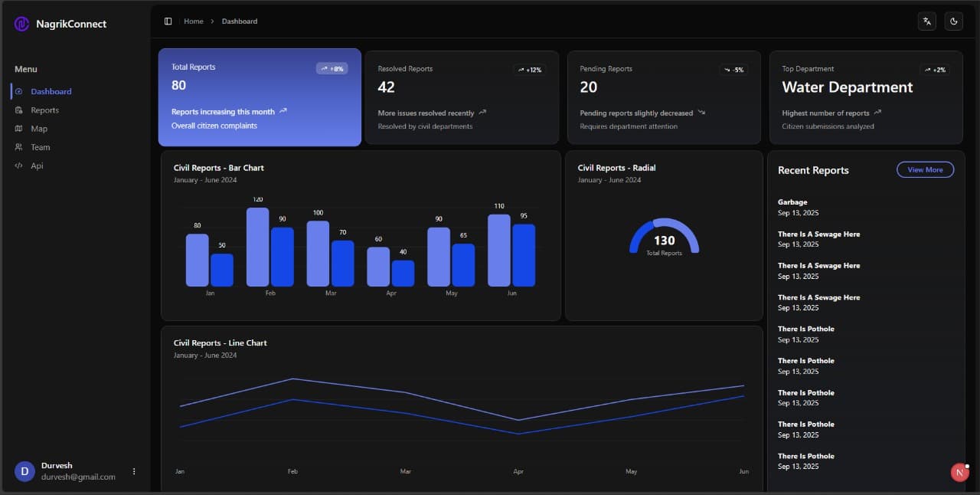Screen dimensions: 980x495
Task: Go to Home breadcrumb link
Action: (194, 21)
